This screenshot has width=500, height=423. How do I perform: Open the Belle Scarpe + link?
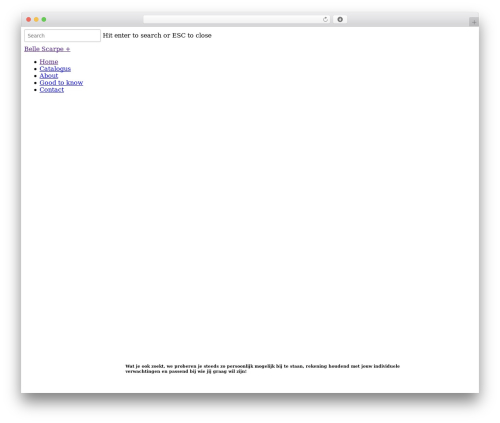[47, 49]
